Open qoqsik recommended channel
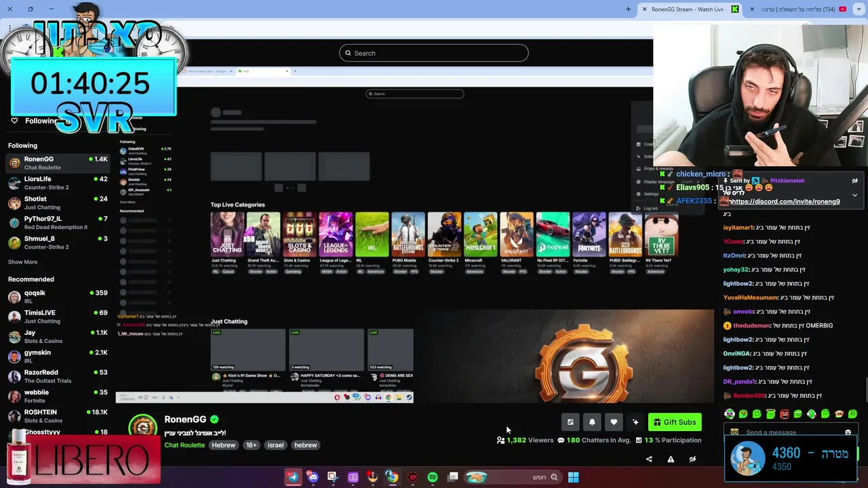 (58, 297)
